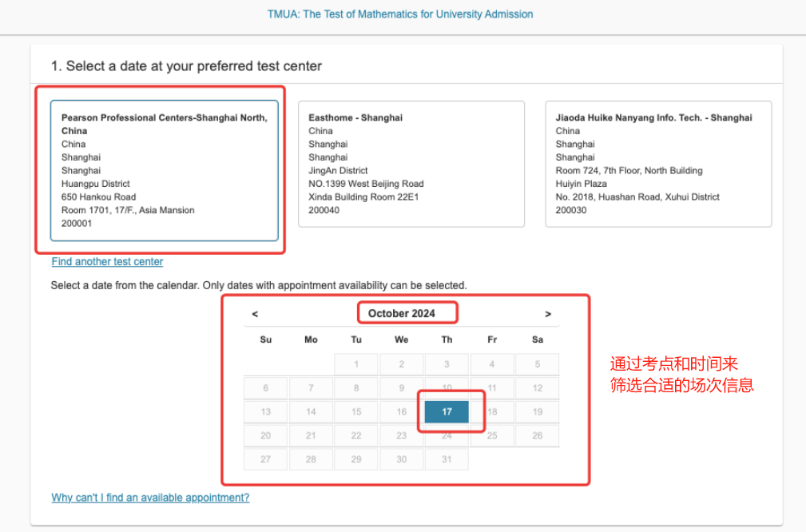
Task: Click the postal code 200040
Action: coord(324,210)
